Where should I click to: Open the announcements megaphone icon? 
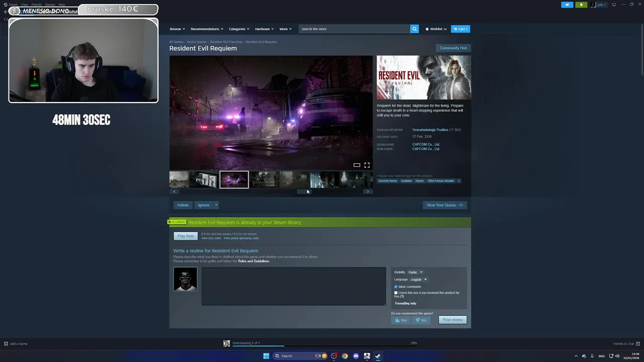coord(567,5)
